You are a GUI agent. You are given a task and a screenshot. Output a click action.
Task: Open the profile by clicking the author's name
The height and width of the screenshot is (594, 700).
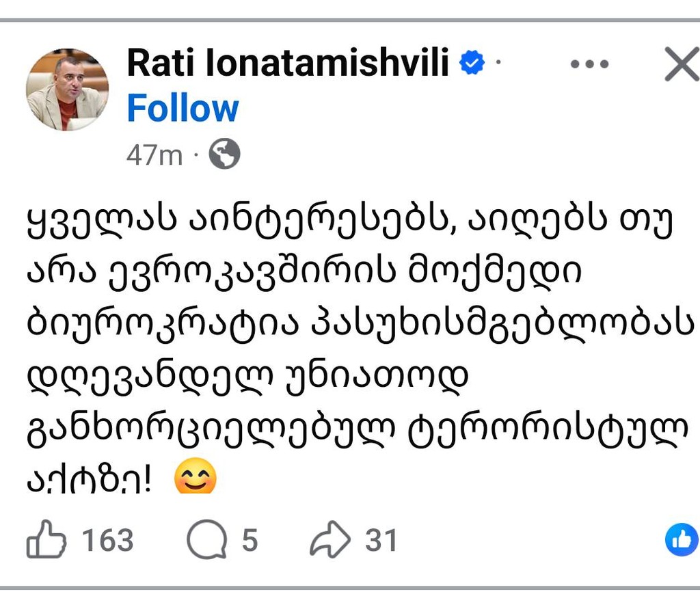pos(288,64)
